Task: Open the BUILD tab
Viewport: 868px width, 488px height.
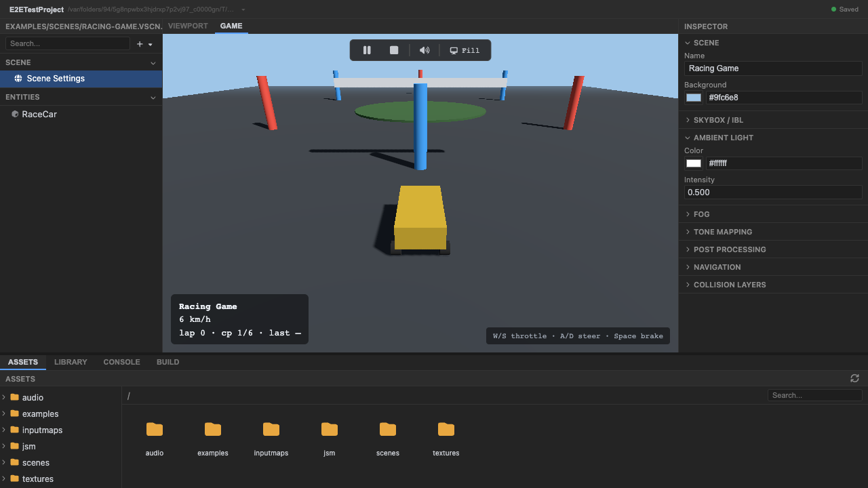Action: point(167,362)
